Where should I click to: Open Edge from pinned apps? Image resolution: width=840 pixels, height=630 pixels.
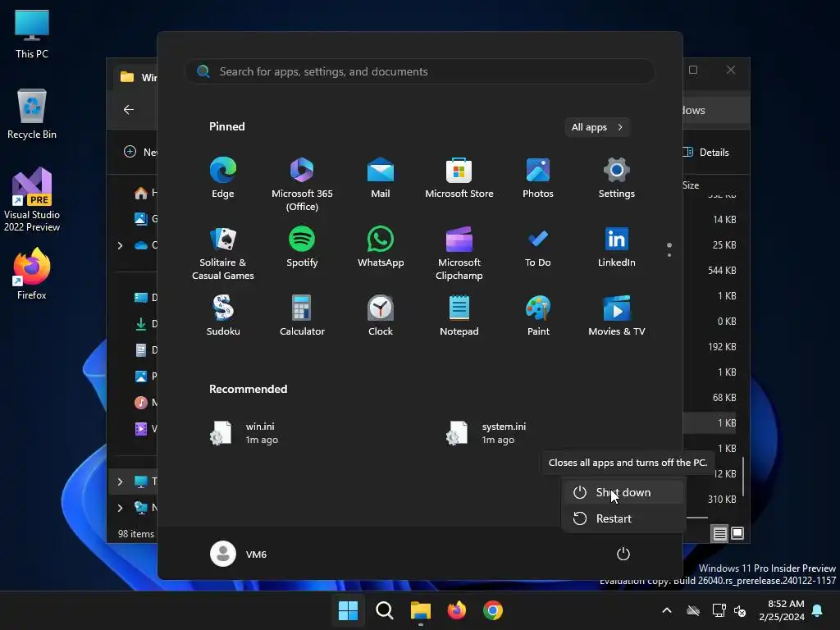tap(223, 178)
